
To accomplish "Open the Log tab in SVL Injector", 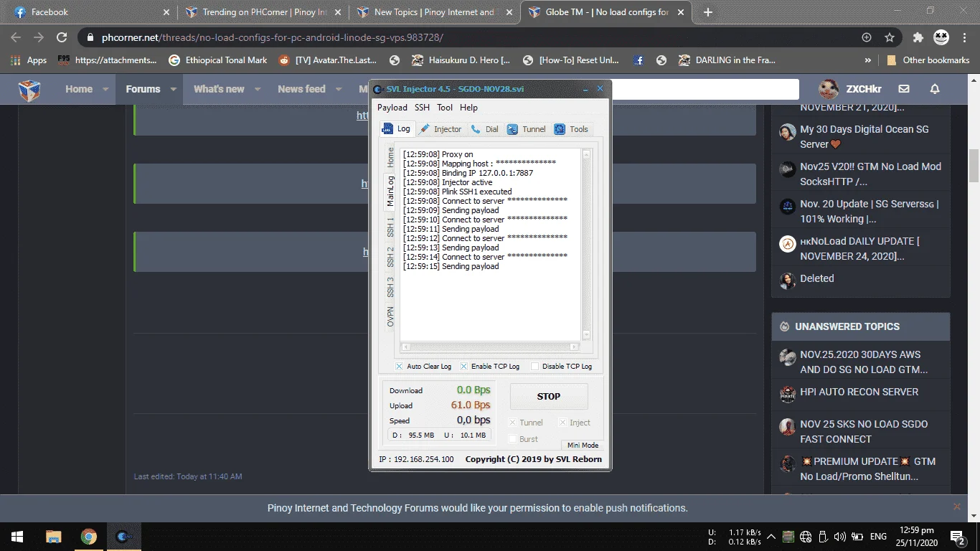I will click(397, 129).
